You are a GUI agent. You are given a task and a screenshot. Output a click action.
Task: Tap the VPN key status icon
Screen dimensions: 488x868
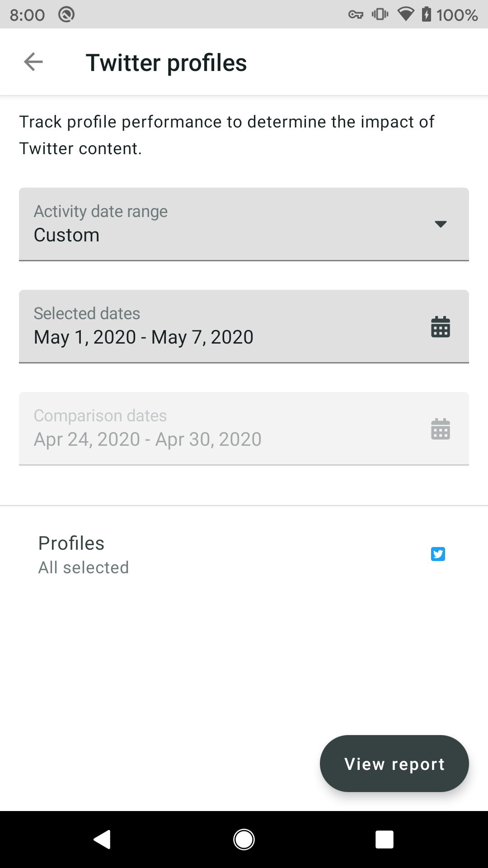point(356,15)
